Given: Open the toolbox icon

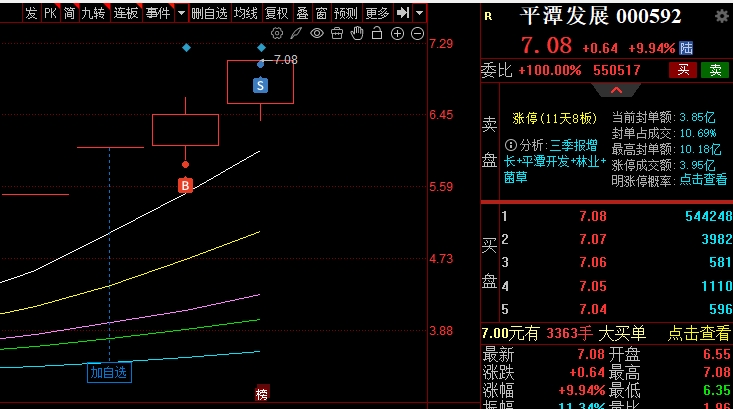Looking at the screenshot, I should pyautogui.click(x=337, y=34).
